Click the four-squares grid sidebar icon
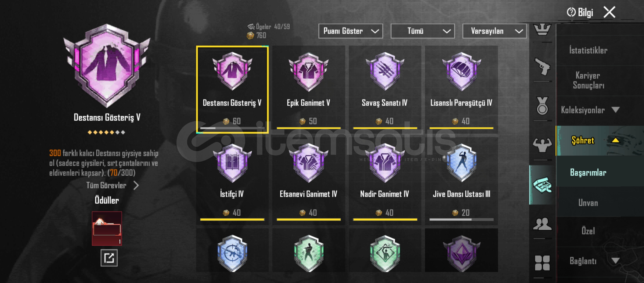 (542, 263)
